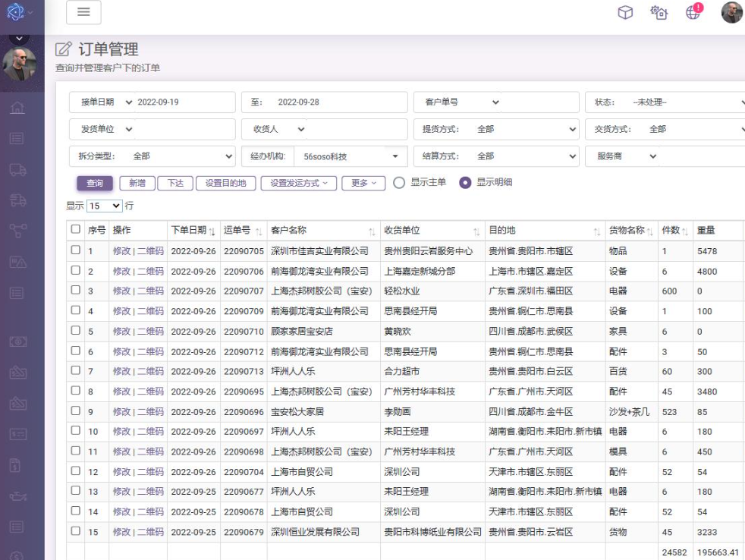Tick checkbox for row 1 order 22090705
Screen dimensions: 745x560
click(x=76, y=250)
